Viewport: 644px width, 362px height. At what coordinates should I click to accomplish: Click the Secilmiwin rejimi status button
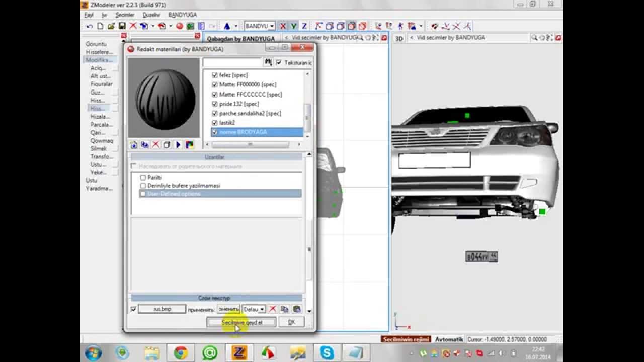[x=406, y=339]
